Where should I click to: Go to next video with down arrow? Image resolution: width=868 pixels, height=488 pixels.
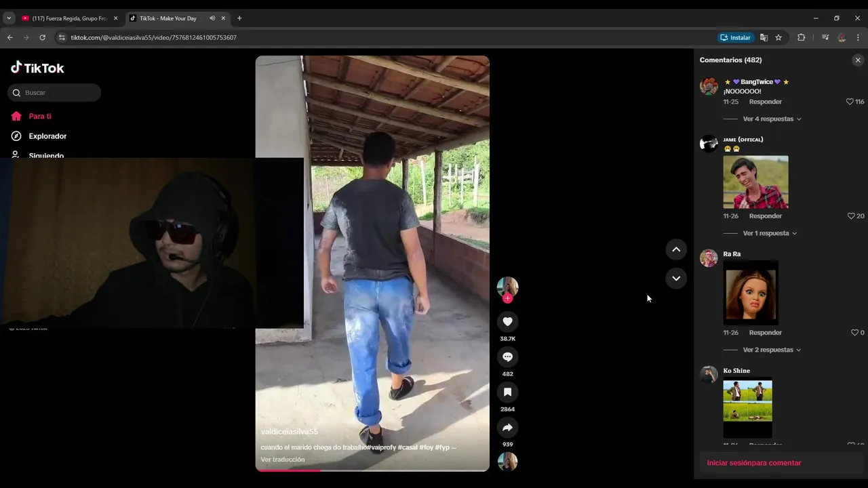pyautogui.click(x=676, y=278)
